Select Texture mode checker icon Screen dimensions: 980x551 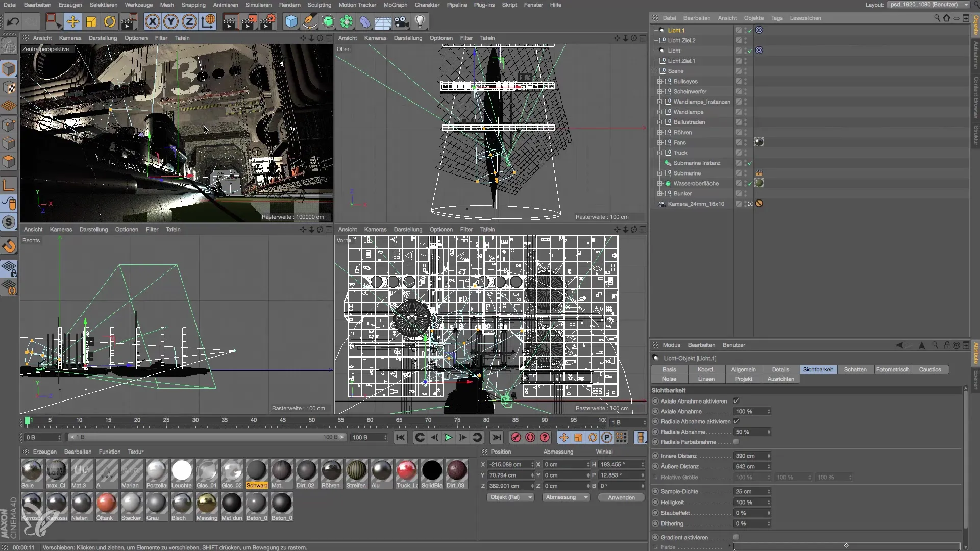9,88
